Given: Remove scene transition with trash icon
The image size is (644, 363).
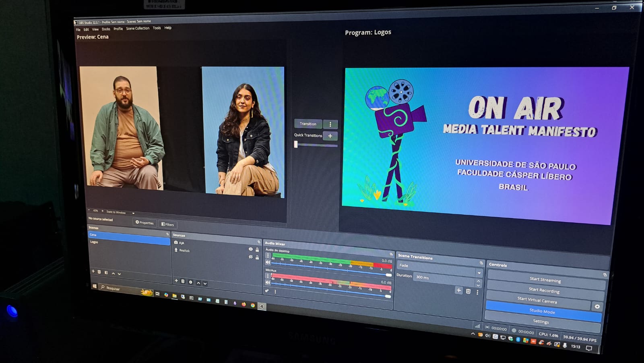Looking at the screenshot, I should [468, 291].
